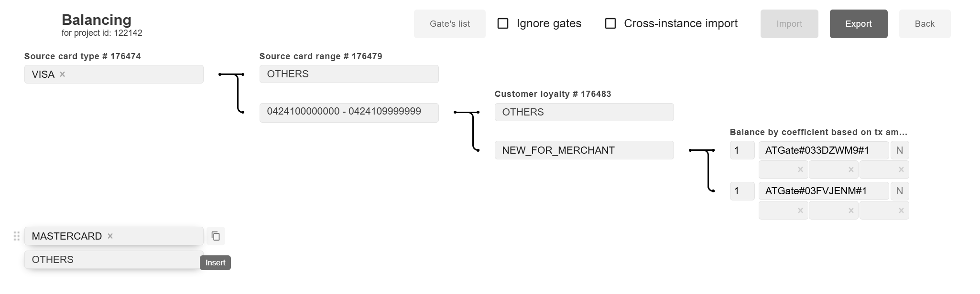
Task: Click the copy icon next to MASTERCARD
Action: point(216,236)
